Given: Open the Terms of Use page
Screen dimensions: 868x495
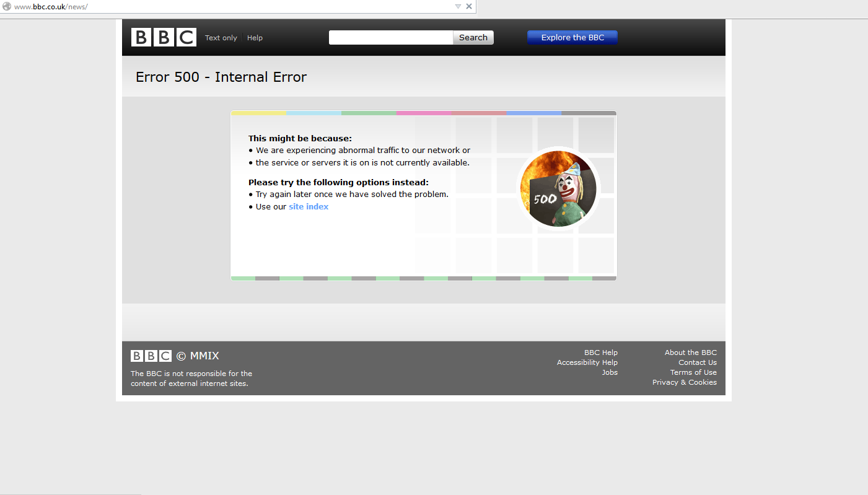Looking at the screenshot, I should pyautogui.click(x=693, y=372).
